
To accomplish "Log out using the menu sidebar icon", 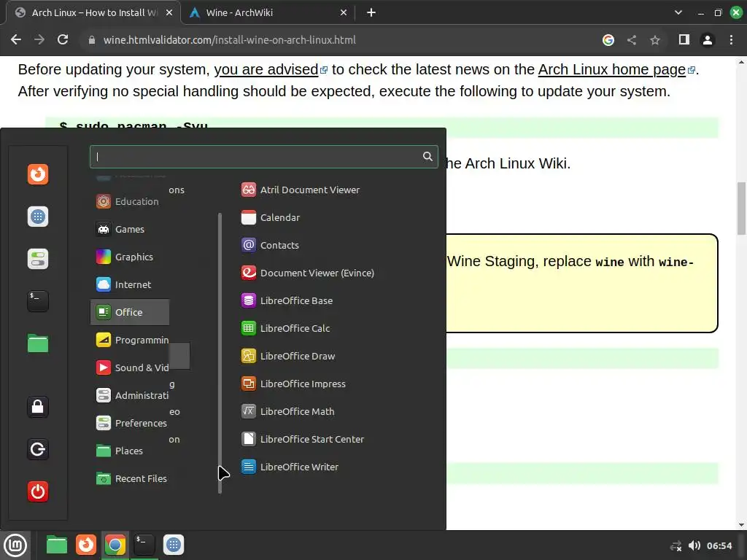I will pyautogui.click(x=38, y=449).
